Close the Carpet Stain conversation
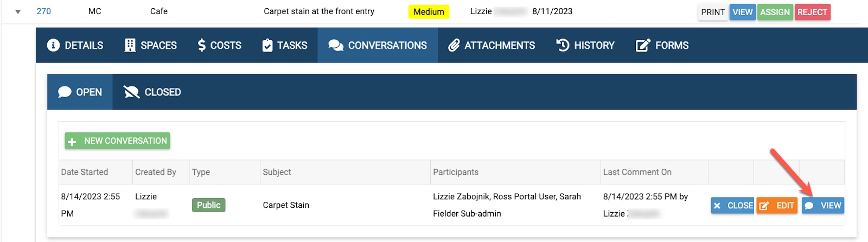 pyautogui.click(x=732, y=206)
